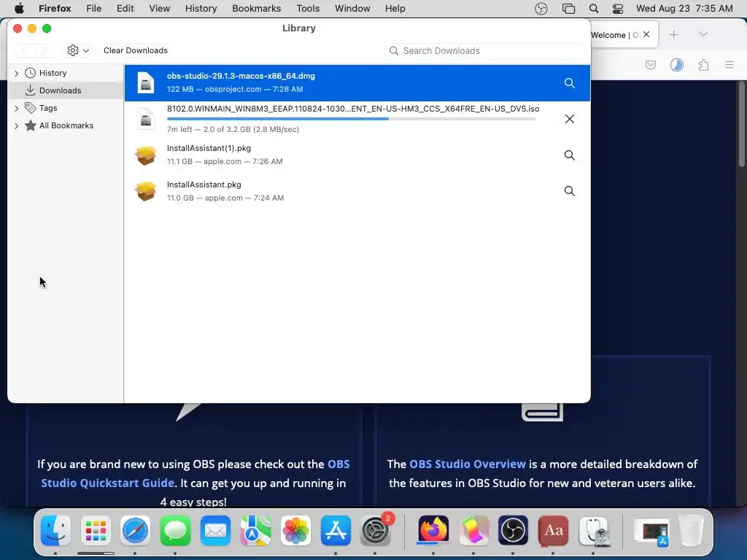Open the OBS Studio Overview link
The width and height of the screenshot is (747, 560).
(x=468, y=464)
